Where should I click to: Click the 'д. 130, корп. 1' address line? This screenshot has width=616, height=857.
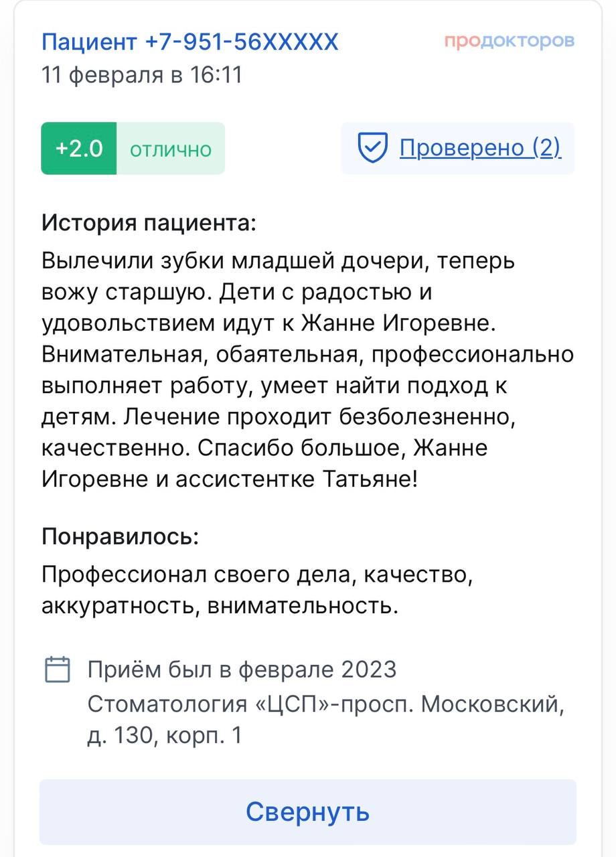tap(165, 736)
